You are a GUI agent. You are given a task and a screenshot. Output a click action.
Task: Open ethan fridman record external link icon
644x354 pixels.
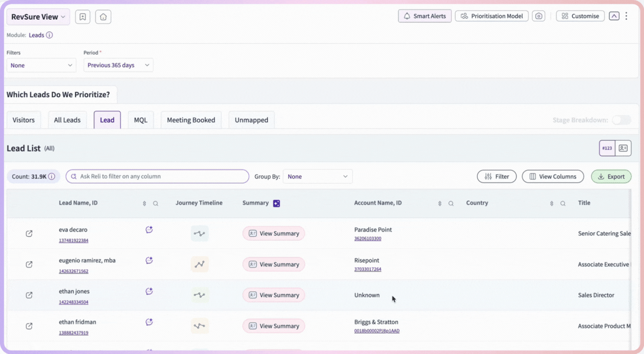click(29, 326)
